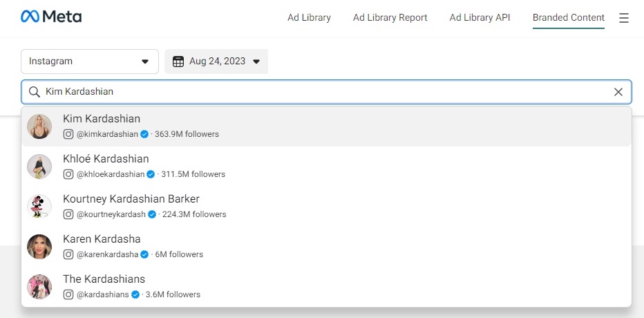
Task: Click the Meta logo
Action: point(51,17)
